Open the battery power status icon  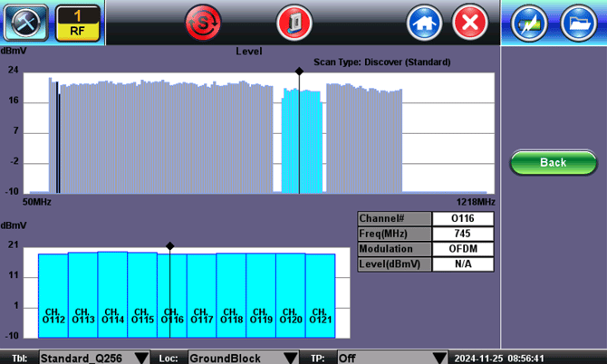[529, 24]
